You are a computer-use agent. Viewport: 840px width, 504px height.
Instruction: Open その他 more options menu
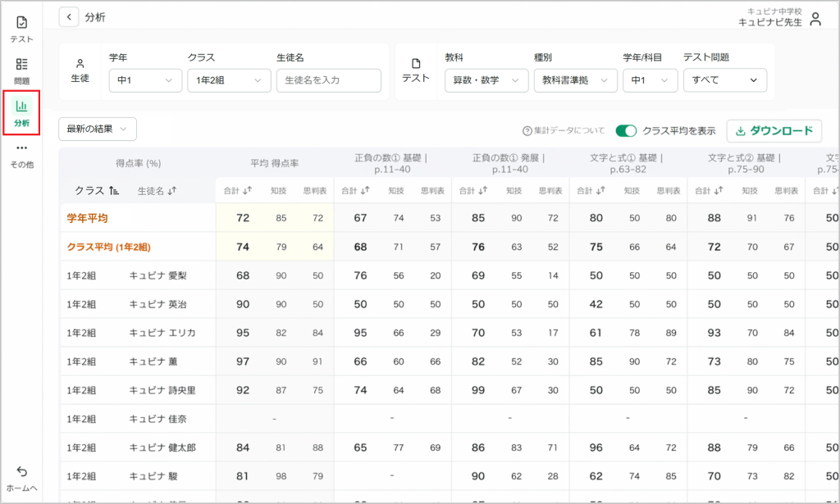[21, 156]
